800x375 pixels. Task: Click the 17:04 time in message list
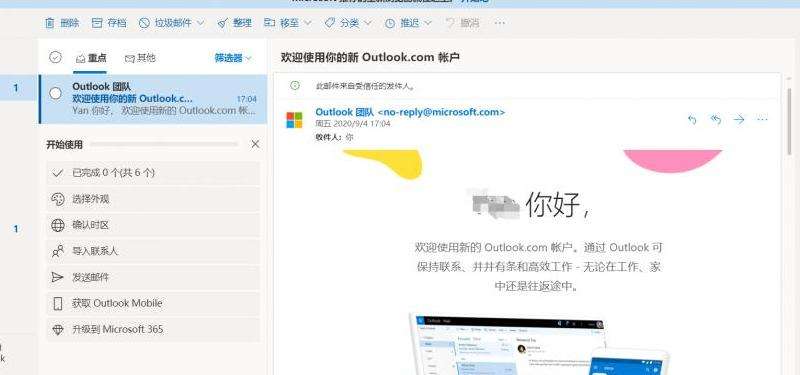(247, 99)
